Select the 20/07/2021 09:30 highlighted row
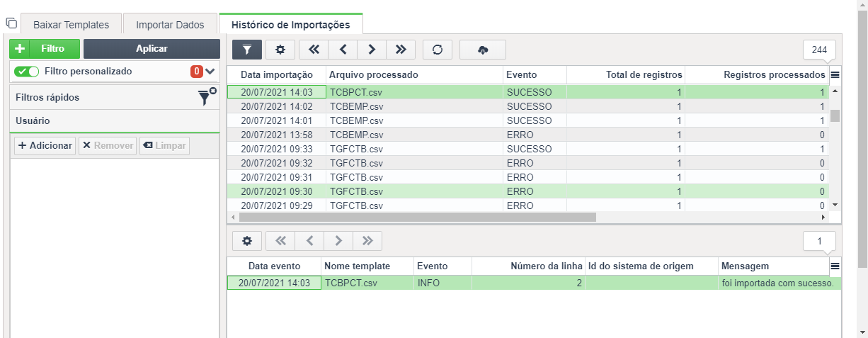 tap(527, 191)
